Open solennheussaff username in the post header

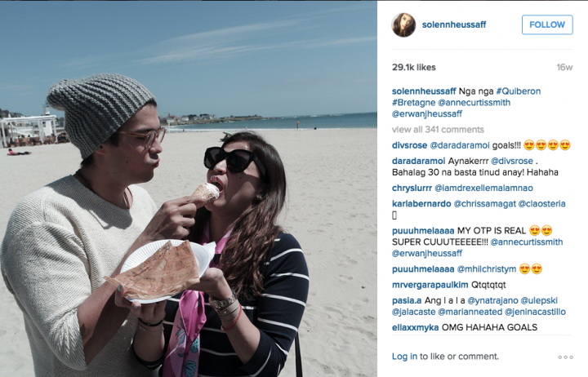(454, 24)
